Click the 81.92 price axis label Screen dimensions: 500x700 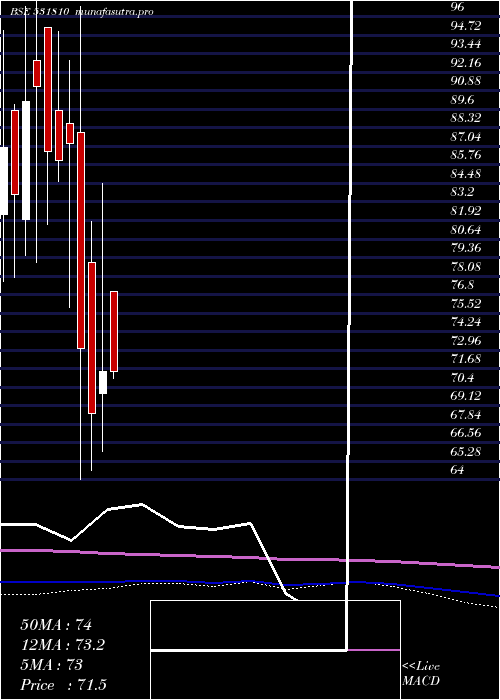(x=466, y=211)
